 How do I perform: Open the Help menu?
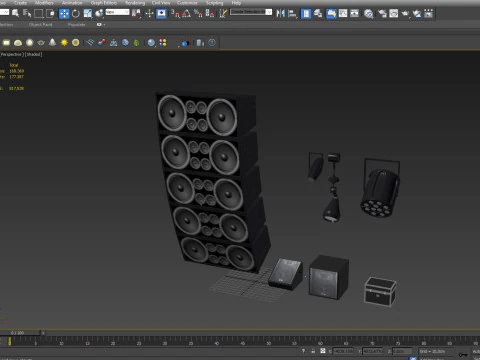(236, 3)
